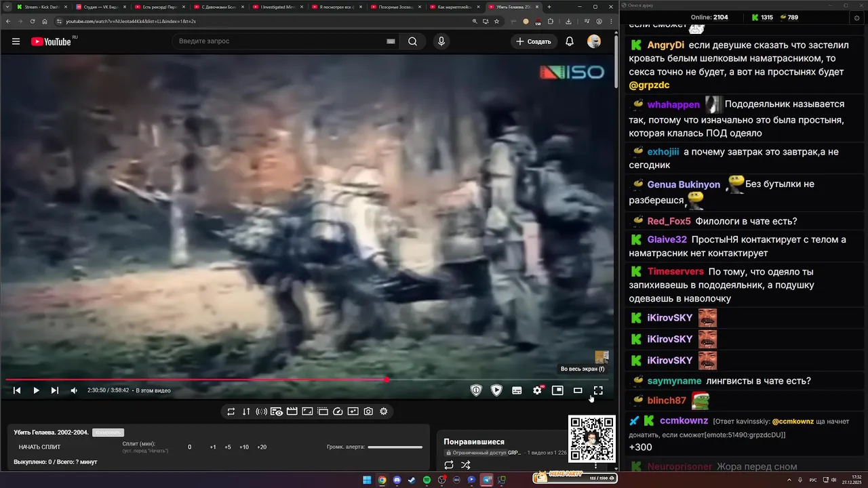Screen dimensions: 868x488
Task: Toggle playlist loop in Понравившиеся panel
Action: (x=449, y=465)
